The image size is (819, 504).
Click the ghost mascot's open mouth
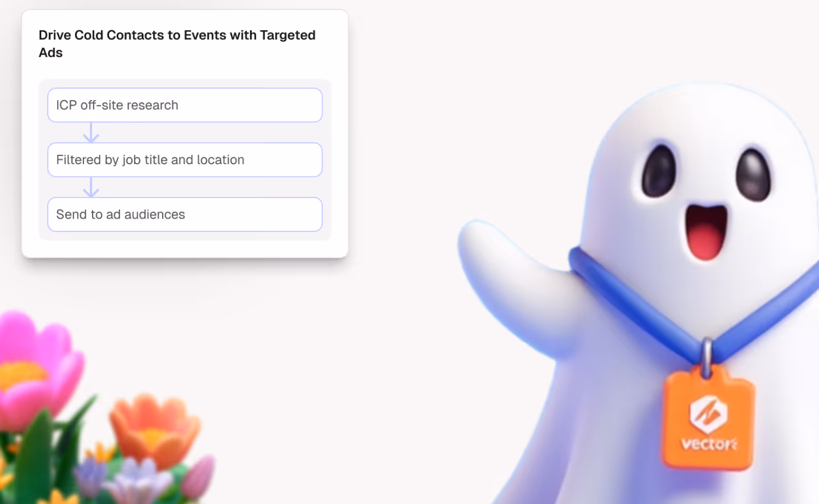point(705,232)
